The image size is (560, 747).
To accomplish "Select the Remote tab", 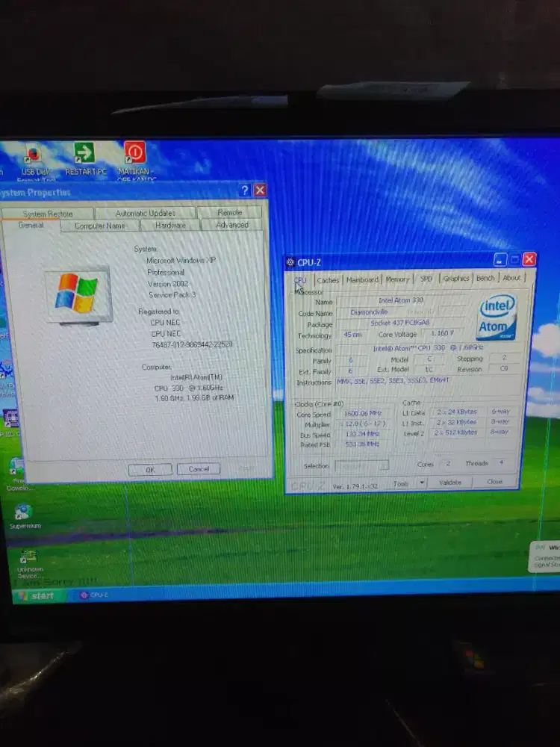I will pyautogui.click(x=229, y=212).
